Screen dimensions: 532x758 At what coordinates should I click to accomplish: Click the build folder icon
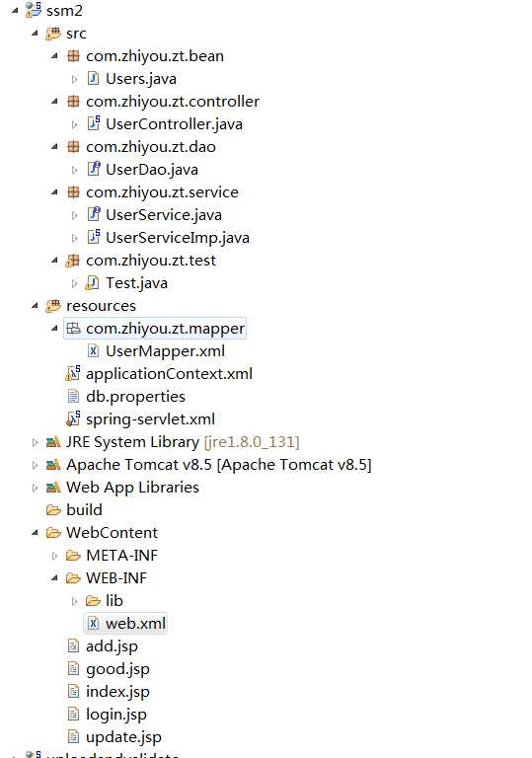(x=53, y=510)
